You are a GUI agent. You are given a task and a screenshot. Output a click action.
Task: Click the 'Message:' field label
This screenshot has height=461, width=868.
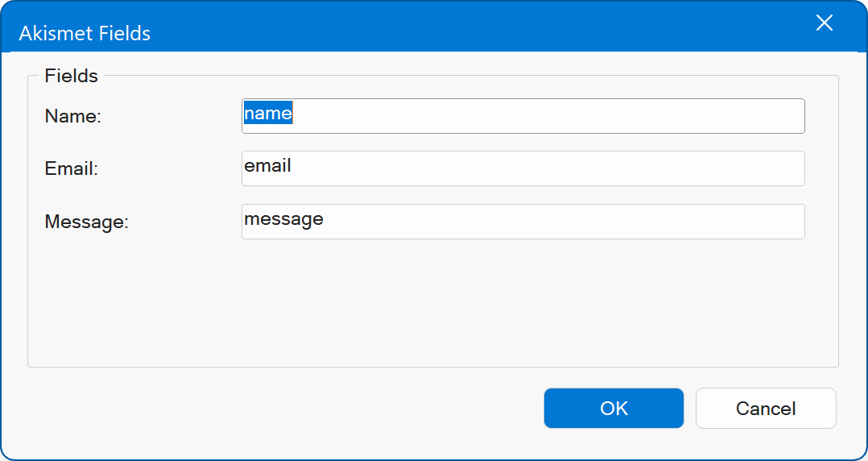(x=86, y=222)
